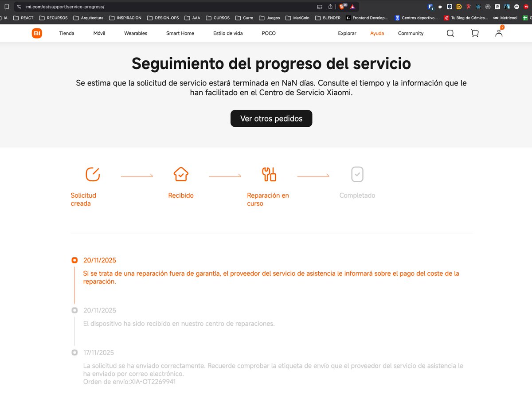Open site settings icon in address bar

click(20, 7)
